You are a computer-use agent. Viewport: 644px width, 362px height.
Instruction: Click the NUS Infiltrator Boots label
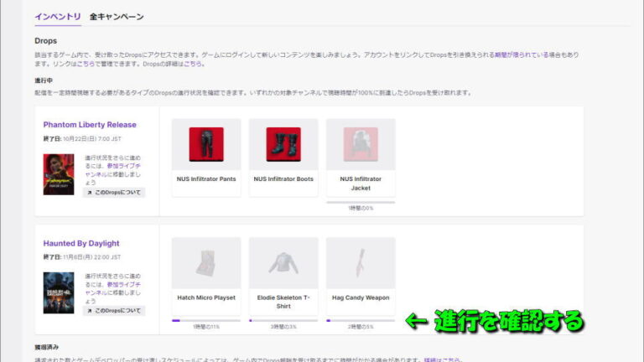(x=283, y=179)
